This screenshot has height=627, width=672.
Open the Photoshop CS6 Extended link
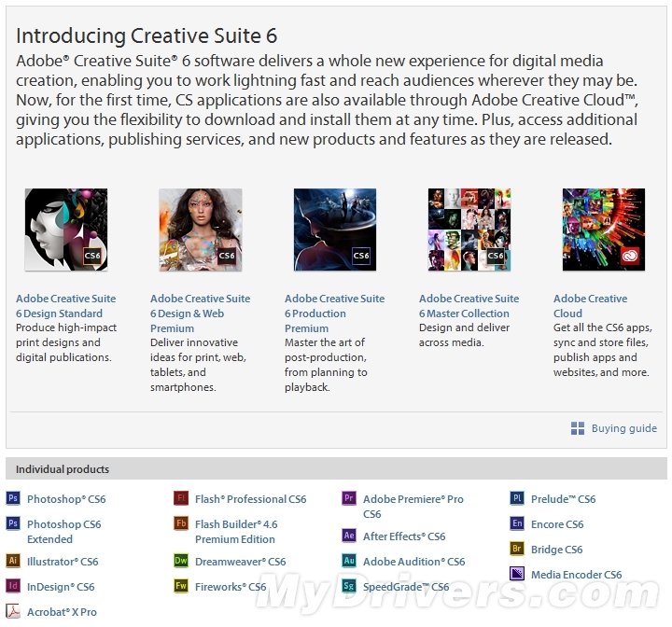(x=63, y=531)
